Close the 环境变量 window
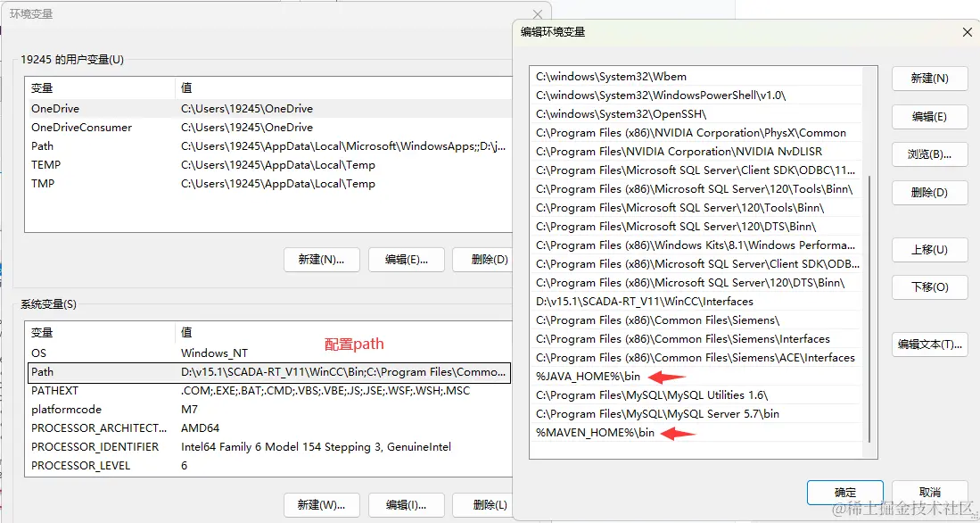This screenshot has height=523, width=980. point(538,13)
